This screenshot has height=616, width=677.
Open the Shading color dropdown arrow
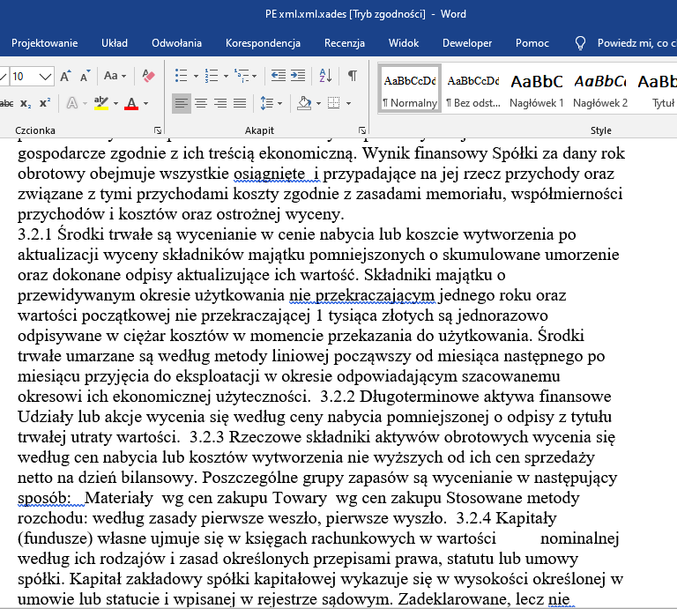tap(318, 104)
